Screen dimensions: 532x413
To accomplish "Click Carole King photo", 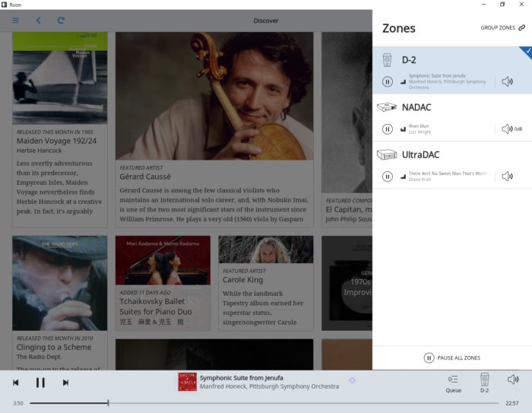I will tap(266, 249).
